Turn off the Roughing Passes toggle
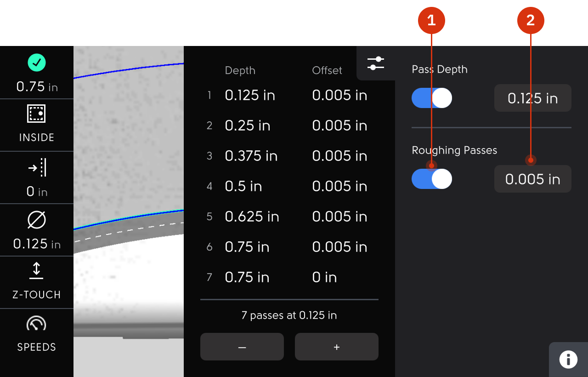Viewport: 588px width, 377px height. (432, 179)
